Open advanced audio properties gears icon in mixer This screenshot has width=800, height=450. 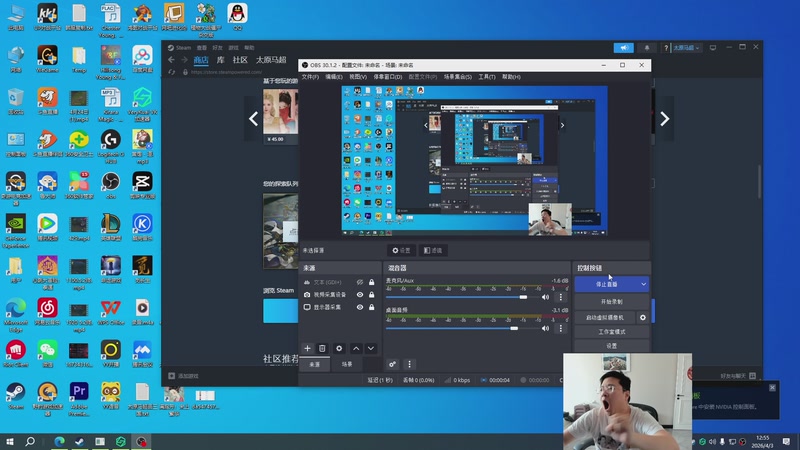pyautogui.click(x=392, y=364)
